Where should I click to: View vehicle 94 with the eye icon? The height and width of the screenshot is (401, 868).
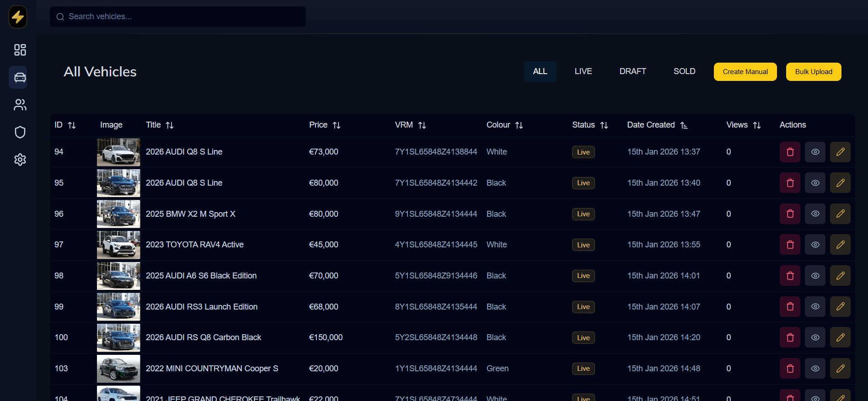815,152
